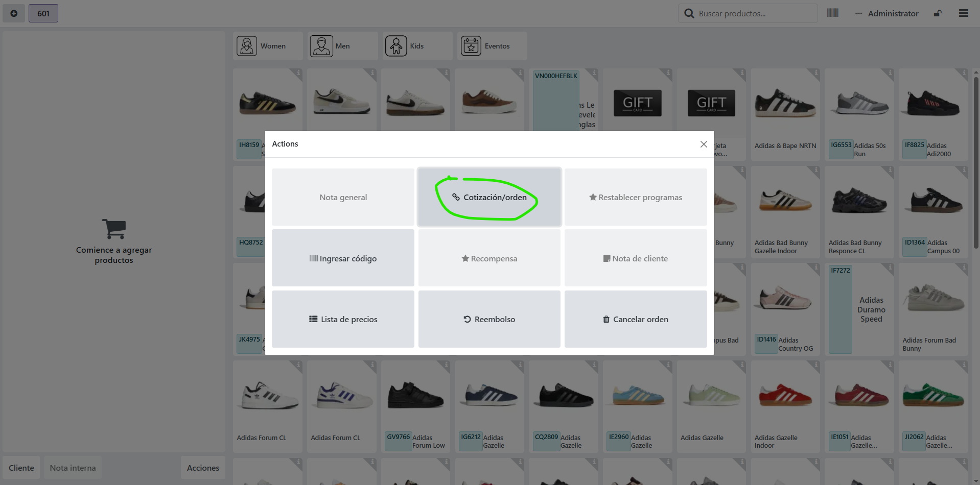Select order tab 601

[x=43, y=13]
